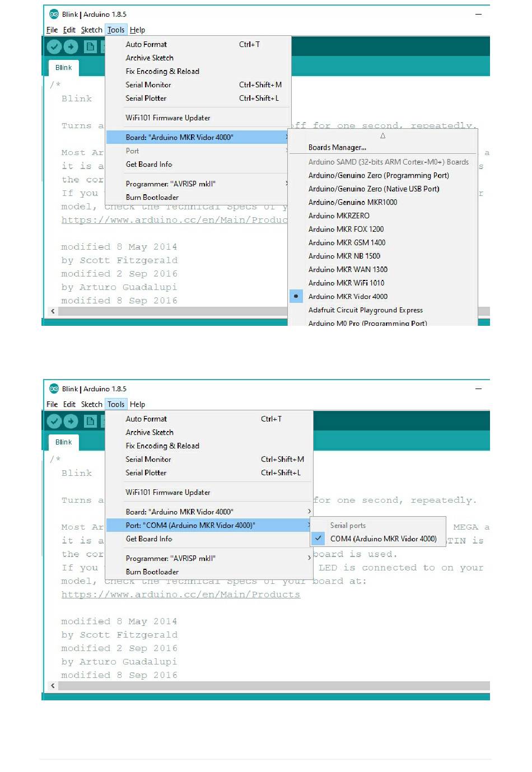Choose the Arduino MKR WiFi 1010 board
The height and width of the screenshot is (772, 532).
(x=346, y=283)
